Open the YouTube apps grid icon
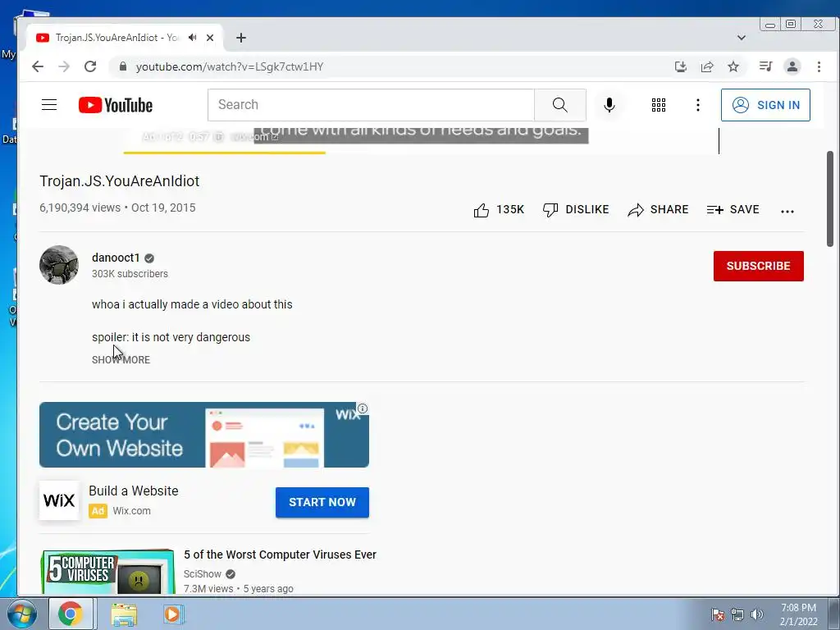The height and width of the screenshot is (630, 840). [659, 105]
